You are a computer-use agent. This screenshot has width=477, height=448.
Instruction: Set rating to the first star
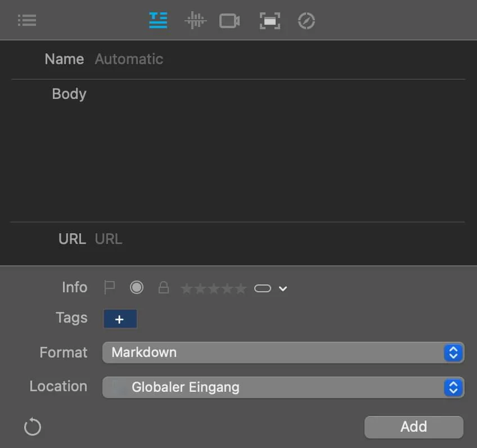186,289
